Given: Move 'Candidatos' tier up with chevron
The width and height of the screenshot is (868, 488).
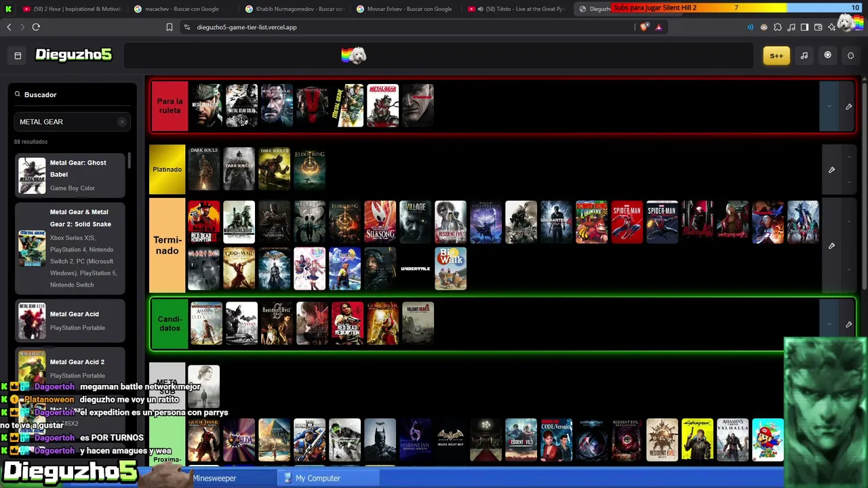Looking at the screenshot, I should click(829, 324).
